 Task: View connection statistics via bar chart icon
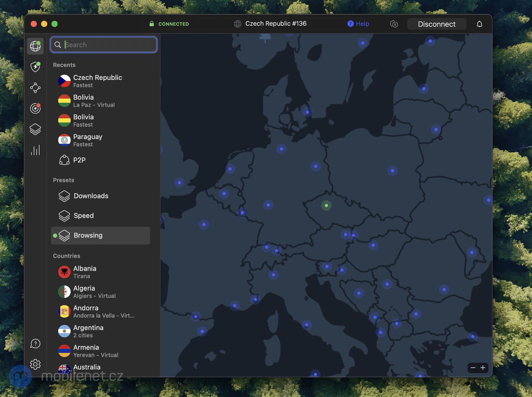point(35,150)
